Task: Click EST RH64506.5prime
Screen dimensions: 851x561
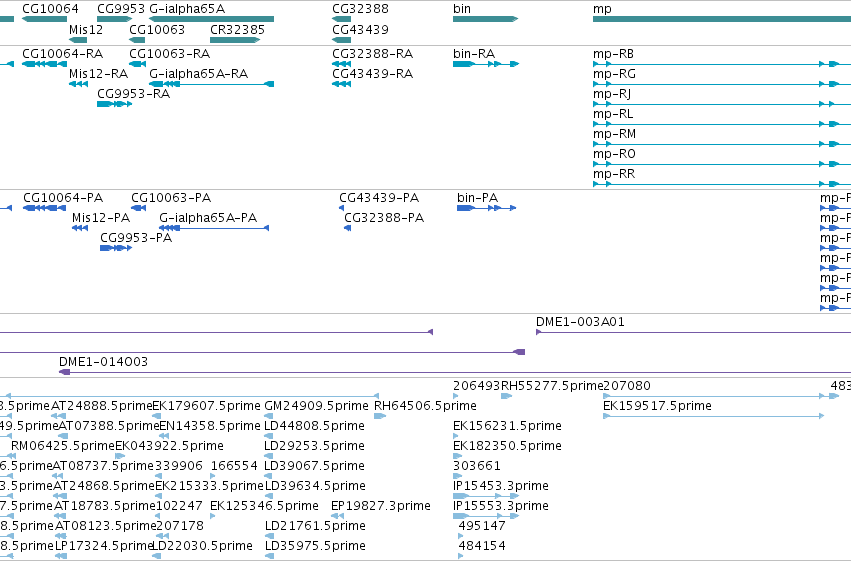Action: [x=426, y=406]
